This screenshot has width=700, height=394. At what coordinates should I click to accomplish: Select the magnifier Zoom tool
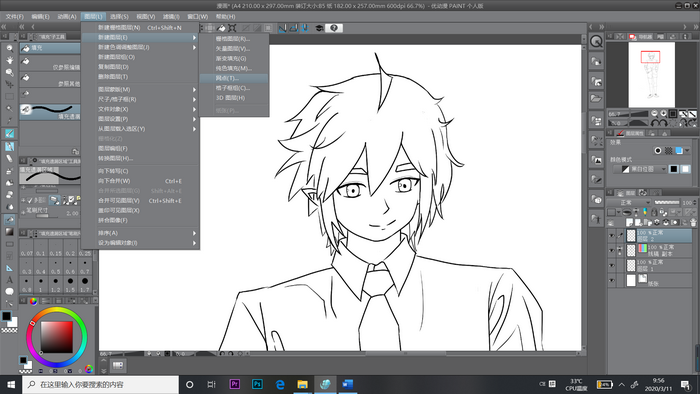point(9,48)
